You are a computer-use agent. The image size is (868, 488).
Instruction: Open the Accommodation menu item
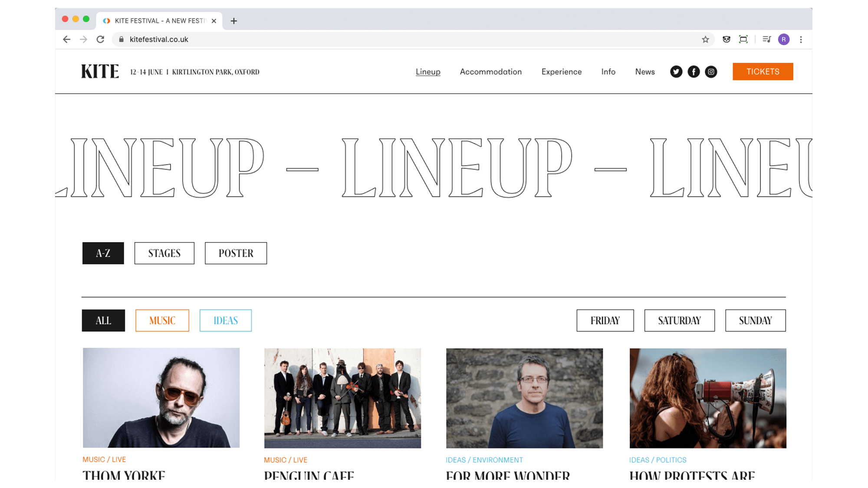tap(491, 72)
